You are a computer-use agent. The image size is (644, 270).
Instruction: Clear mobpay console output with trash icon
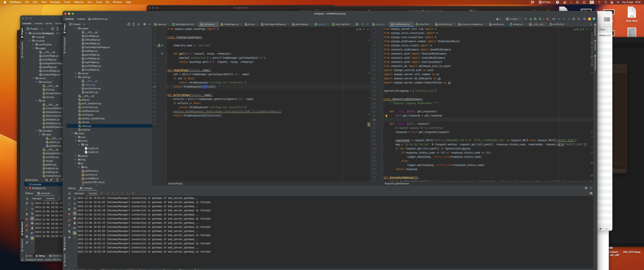[75, 223]
